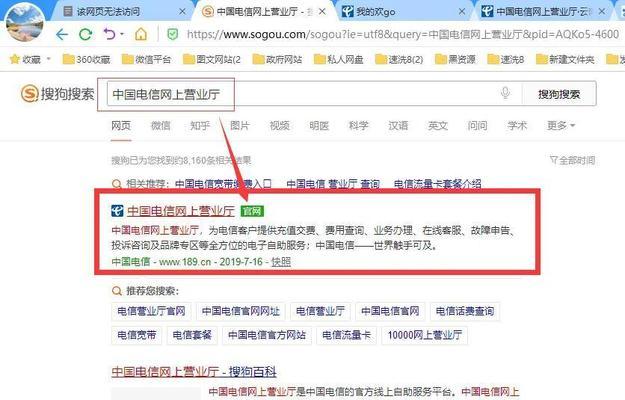Open the 新建文件夹 bookmark folder
The height and width of the screenshot is (400, 625).
(565, 59)
